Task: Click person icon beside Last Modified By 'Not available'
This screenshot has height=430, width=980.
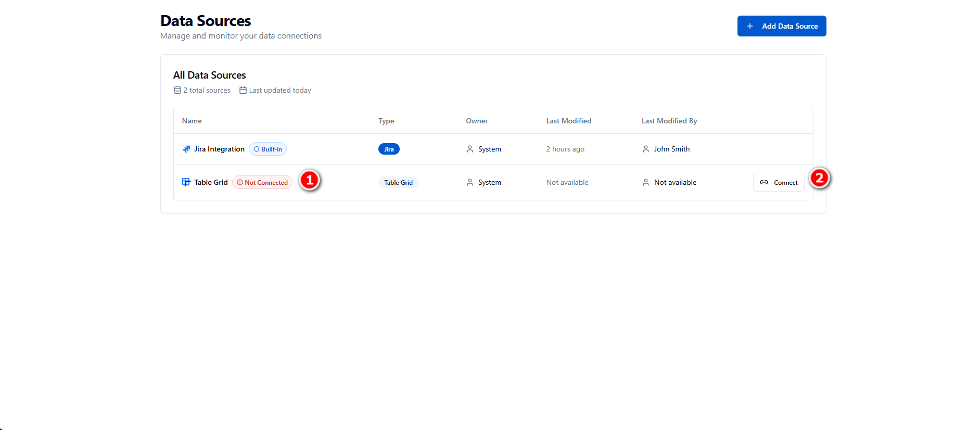Action: (646, 182)
